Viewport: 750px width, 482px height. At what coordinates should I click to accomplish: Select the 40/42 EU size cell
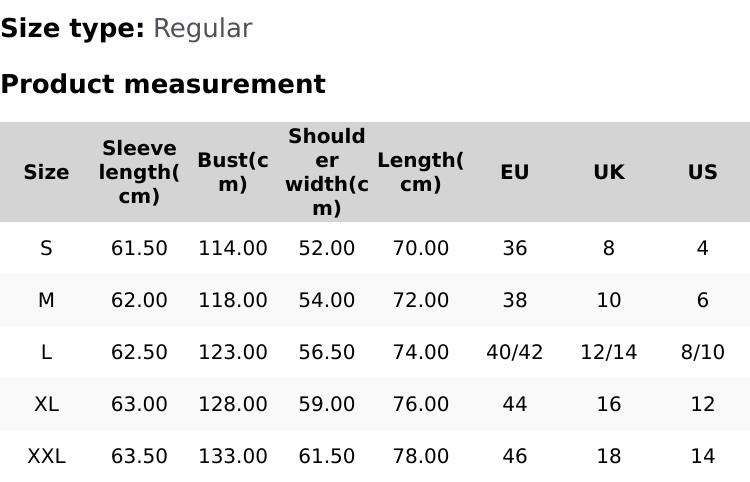point(514,352)
